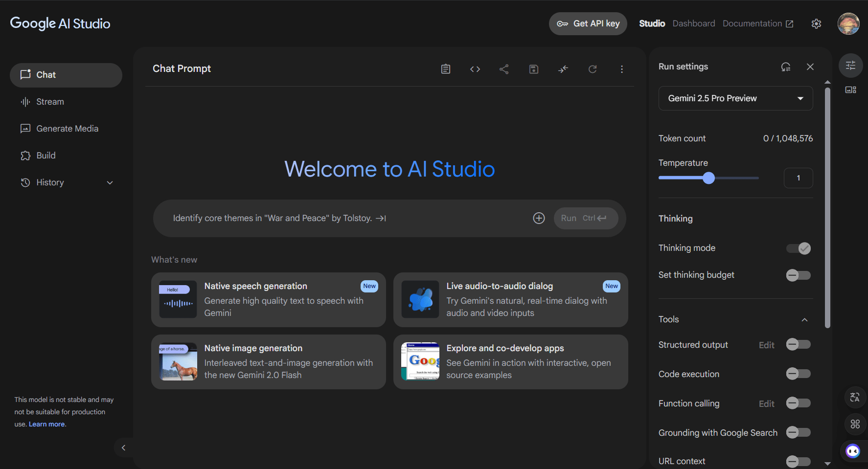Go to Stream in the sidebar
The height and width of the screenshot is (469, 868).
click(x=66, y=102)
